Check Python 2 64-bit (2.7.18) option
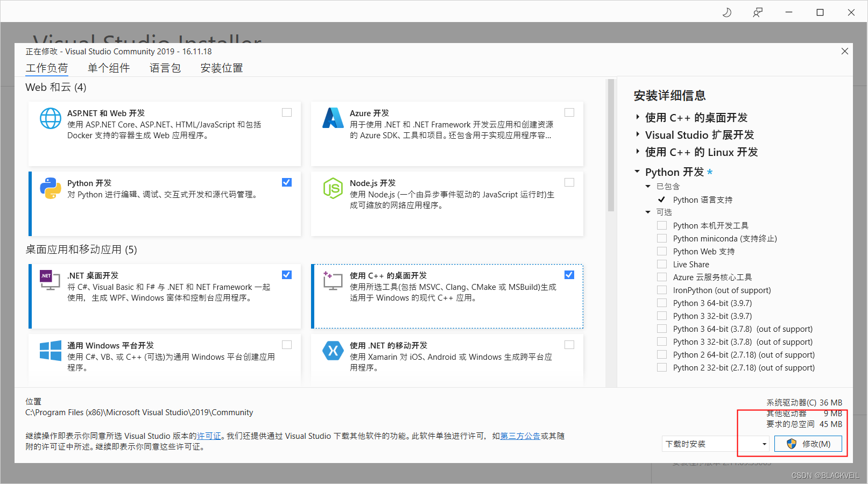The width and height of the screenshot is (868, 484). click(662, 354)
